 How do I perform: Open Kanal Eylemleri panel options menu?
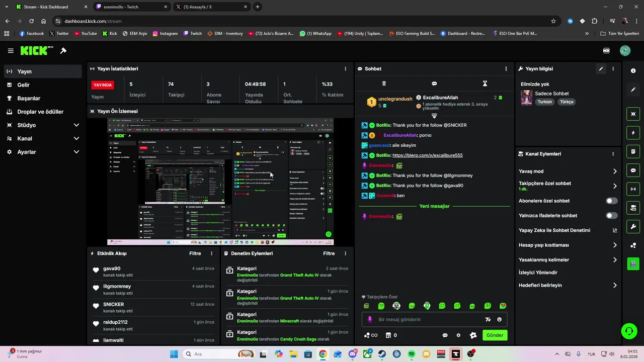613,154
